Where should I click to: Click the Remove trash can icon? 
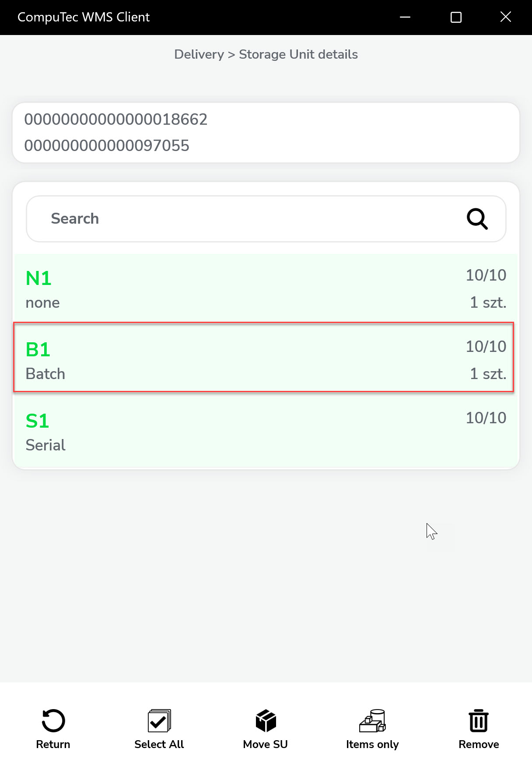coord(479,720)
